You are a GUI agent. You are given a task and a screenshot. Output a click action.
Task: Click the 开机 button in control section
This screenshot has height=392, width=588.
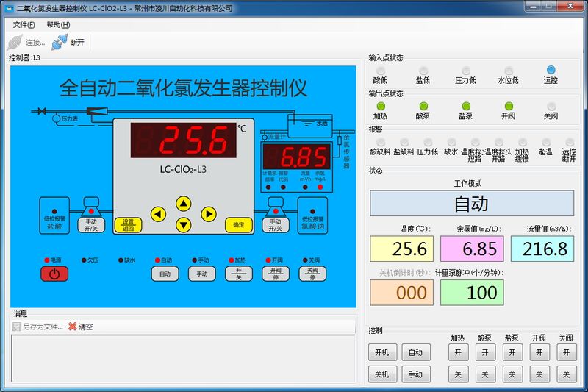(x=382, y=353)
